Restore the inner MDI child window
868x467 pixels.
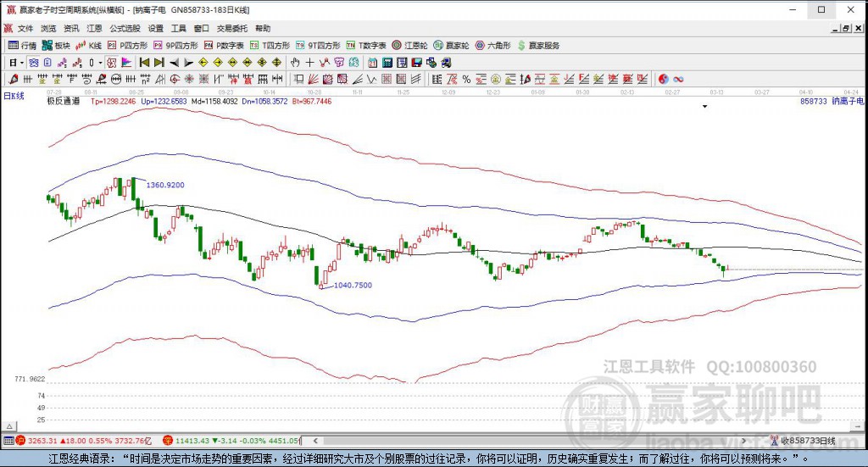[846, 28]
